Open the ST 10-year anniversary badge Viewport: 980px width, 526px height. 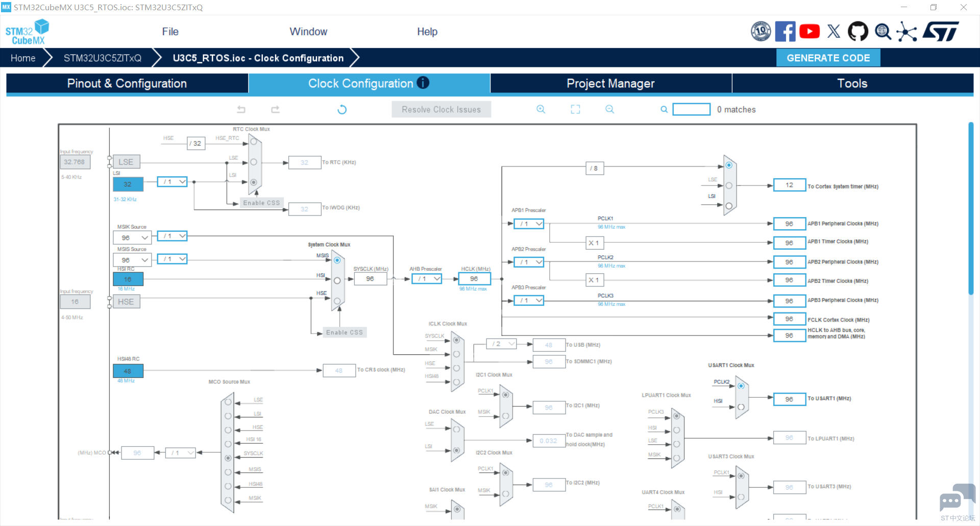pyautogui.click(x=761, y=32)
